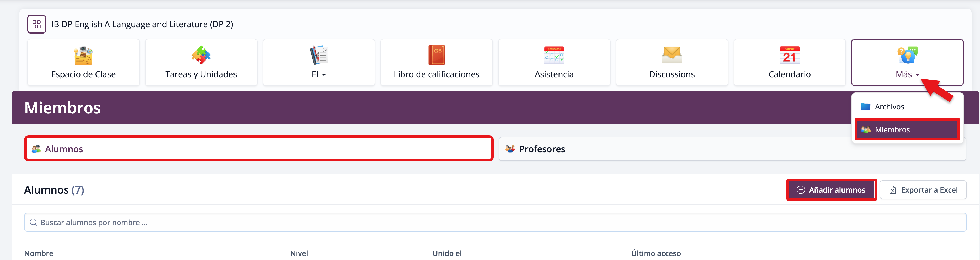
Task: Click the Último acceso column header
Action: point(656,253)
